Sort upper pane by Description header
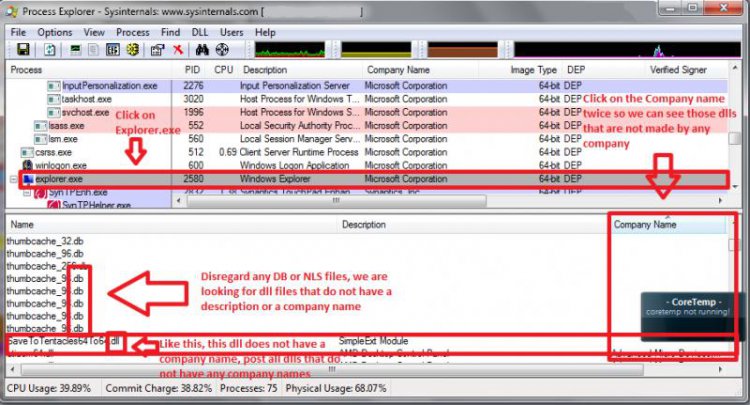 coord(300,70)
